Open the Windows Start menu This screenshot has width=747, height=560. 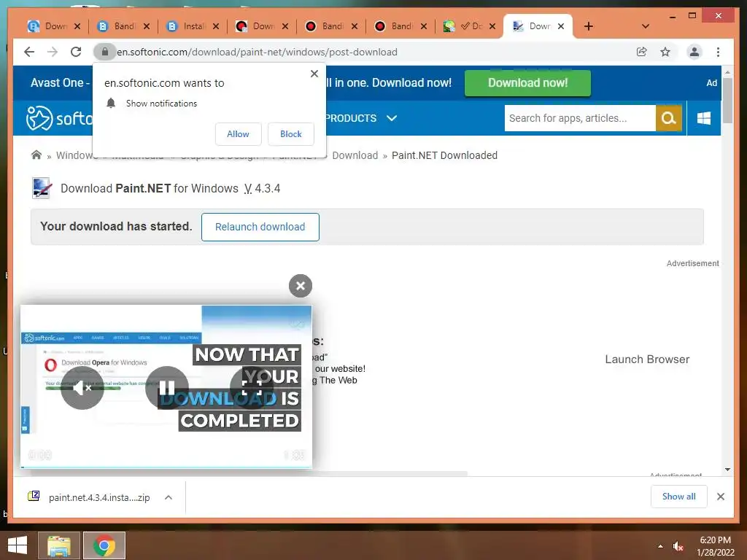point(18,545)
